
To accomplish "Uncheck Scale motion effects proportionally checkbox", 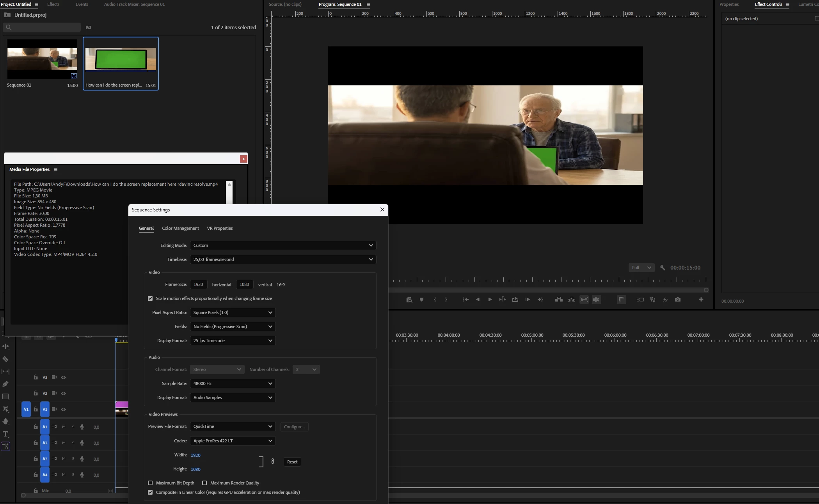I will [150, 298].
